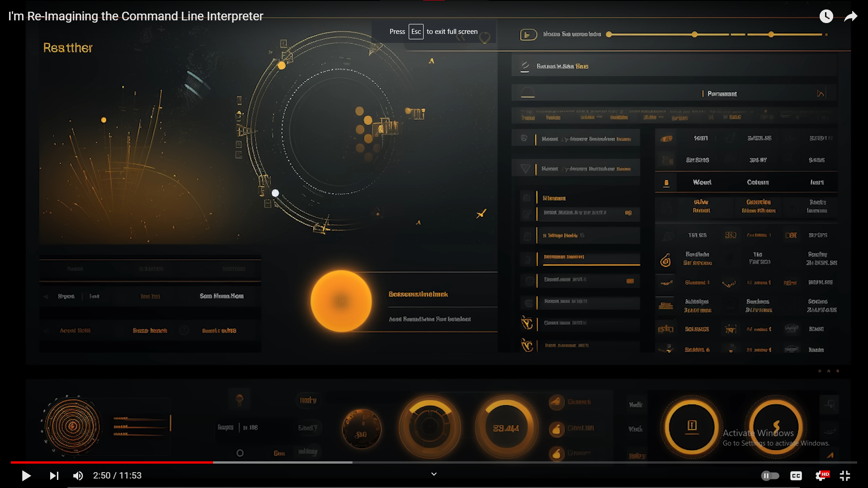This screenshot has height=488, width=868.
Task: Mute the video volume
Action: (78, 476)
